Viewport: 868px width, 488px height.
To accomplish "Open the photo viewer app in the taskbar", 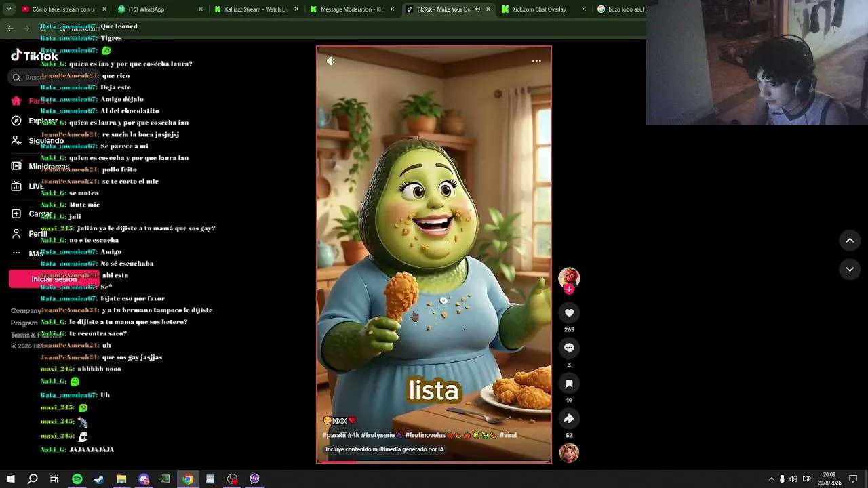I will [210, 479].
